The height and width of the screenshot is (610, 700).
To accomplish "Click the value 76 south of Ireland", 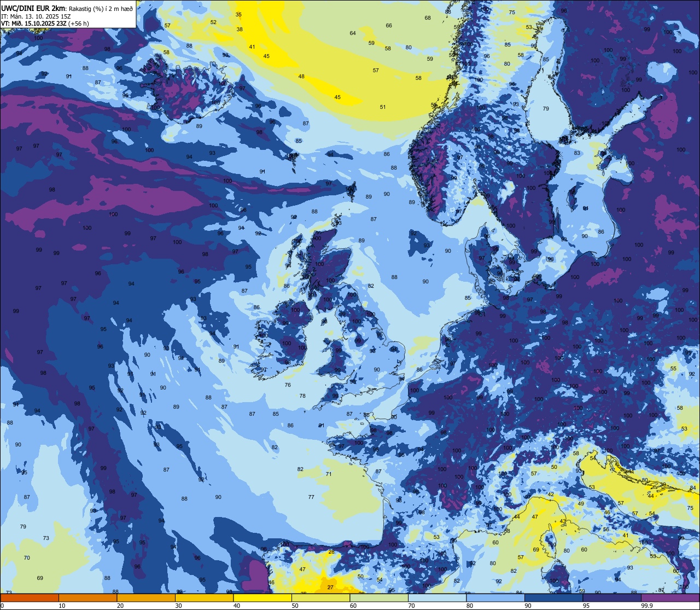I will [288, 385].
